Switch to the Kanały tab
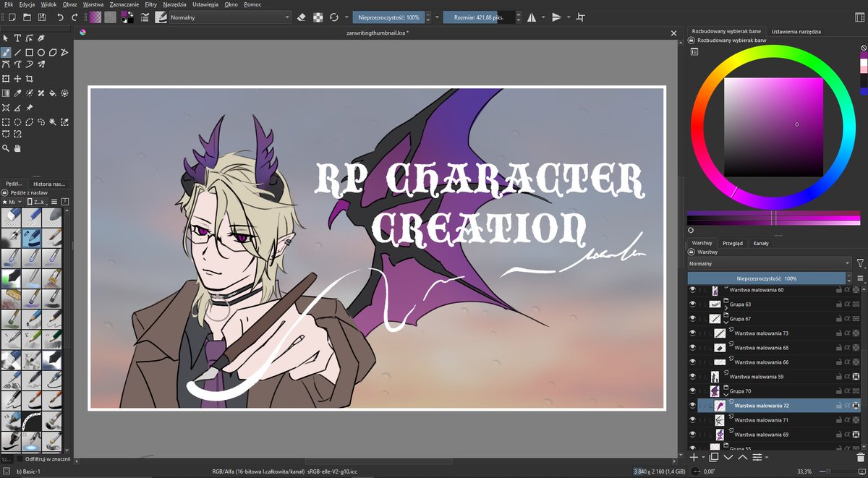The height and width of the screenshot is (478, 868). pos(760,244)
